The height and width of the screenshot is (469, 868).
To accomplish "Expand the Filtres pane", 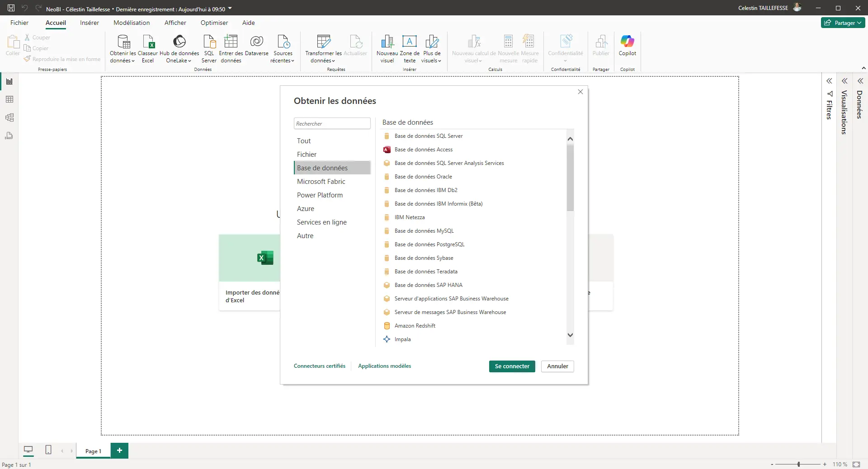I will tap(829, 81).
